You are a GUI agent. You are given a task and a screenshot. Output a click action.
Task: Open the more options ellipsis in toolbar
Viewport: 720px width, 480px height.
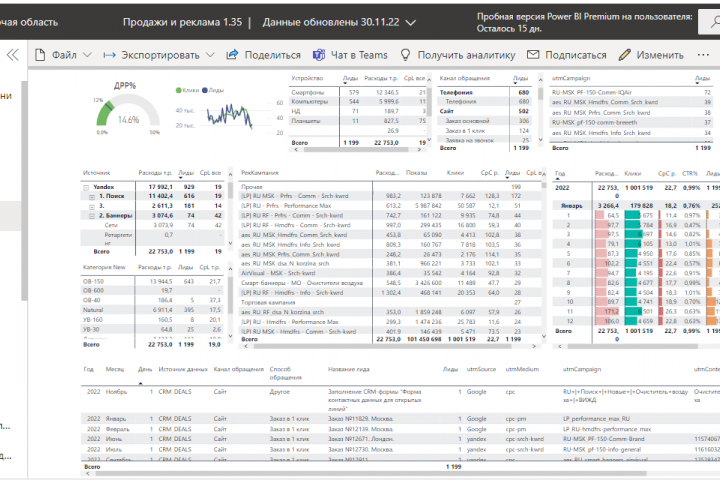pos(703,55)
